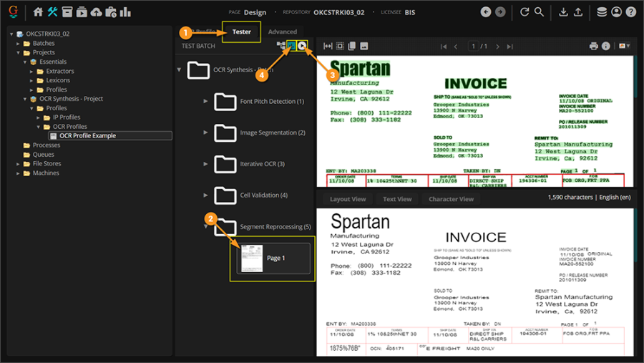Click the page number input field
This screenshot has height=363, width=644.
tap(474, 46)
